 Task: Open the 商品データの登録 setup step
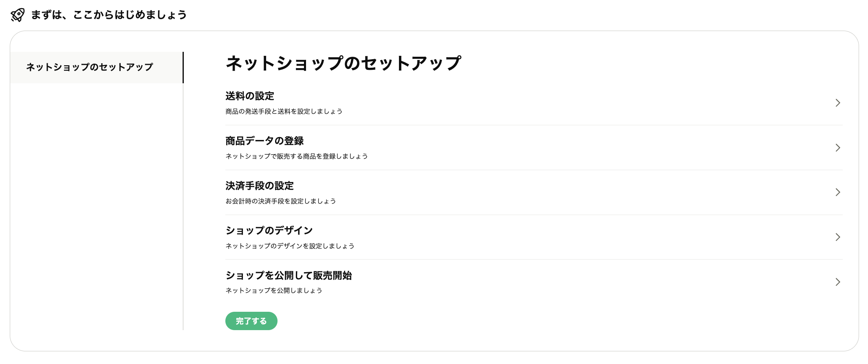click(264, 141)
